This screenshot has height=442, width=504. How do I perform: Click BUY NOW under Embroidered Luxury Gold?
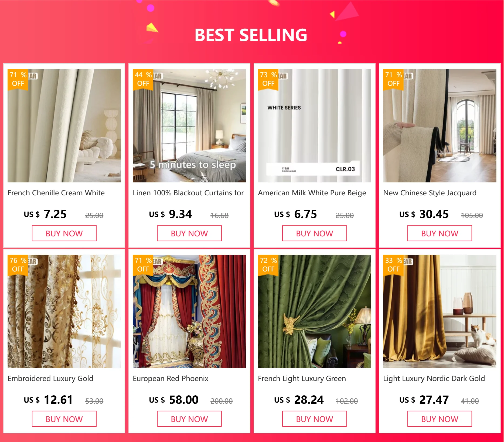click(64, 419)
